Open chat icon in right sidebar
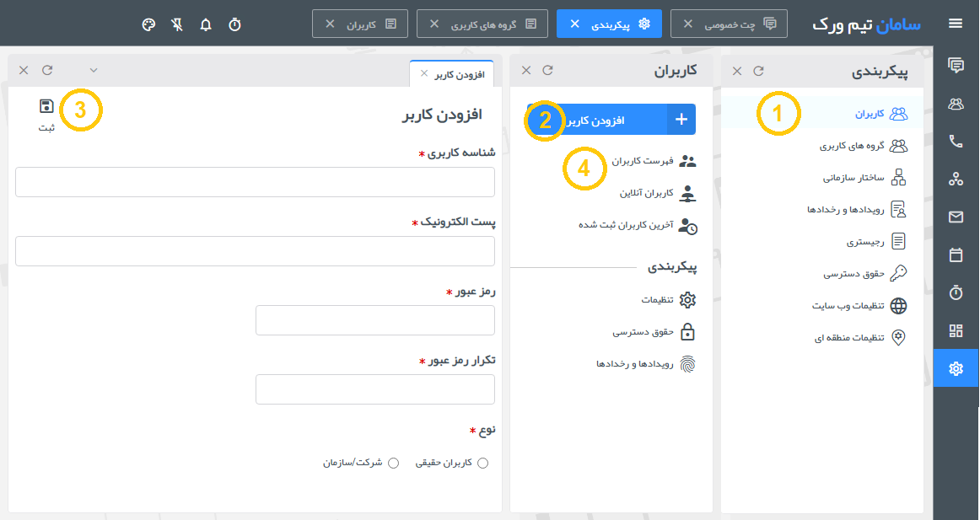The width and height of the screenshot is (980, 520). point(956,65)
